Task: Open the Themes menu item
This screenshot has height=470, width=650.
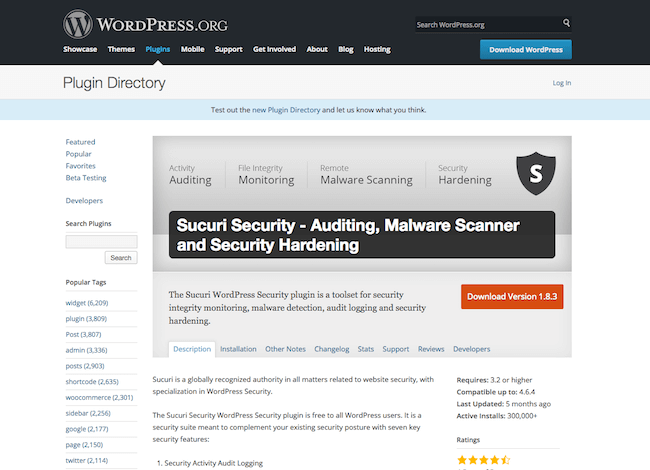Action: click(121, 49)
